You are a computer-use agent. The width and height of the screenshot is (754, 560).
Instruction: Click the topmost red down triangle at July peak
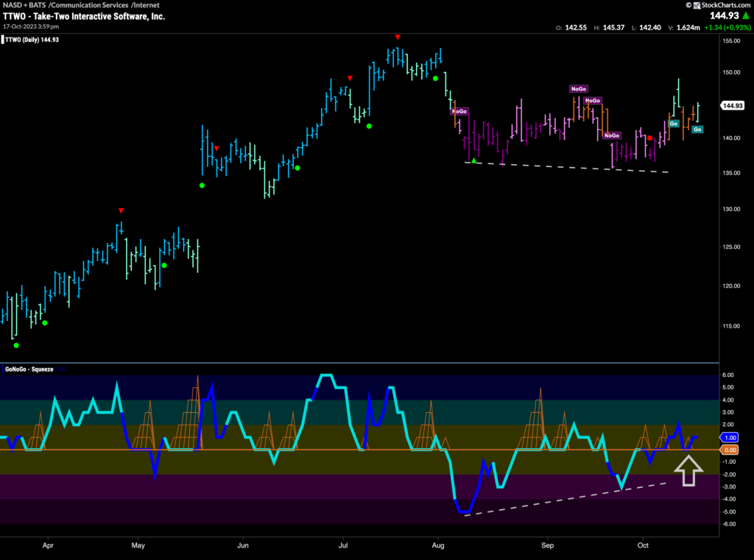[398, 37]
